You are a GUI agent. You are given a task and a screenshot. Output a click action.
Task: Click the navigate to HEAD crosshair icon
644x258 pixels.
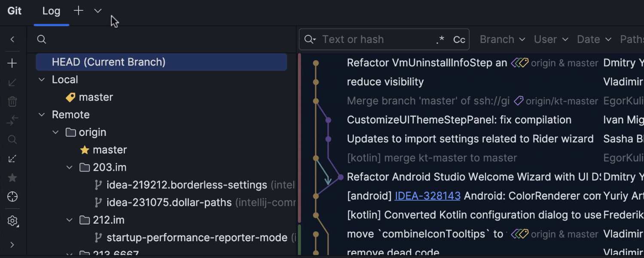12,197
